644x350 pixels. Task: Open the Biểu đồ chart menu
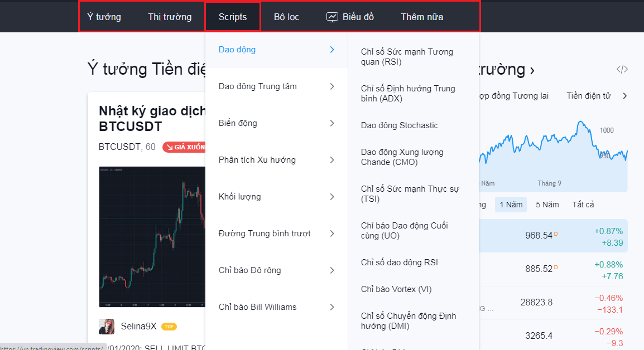point(350,17)
